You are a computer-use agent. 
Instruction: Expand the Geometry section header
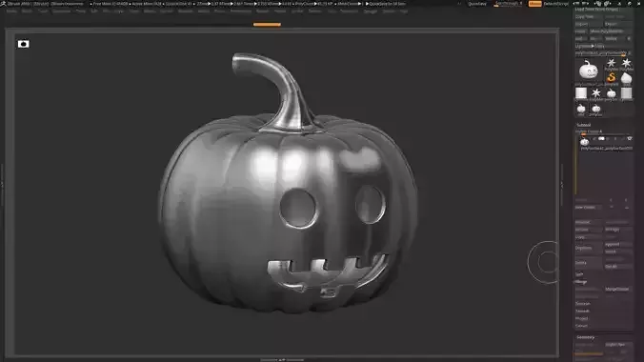[x=585, y=337]
